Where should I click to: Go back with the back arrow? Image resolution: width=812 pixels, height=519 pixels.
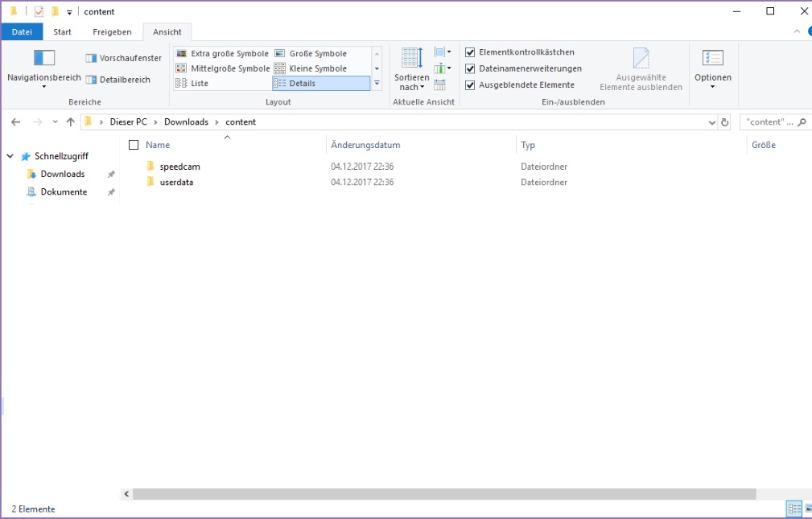point(15,122)
